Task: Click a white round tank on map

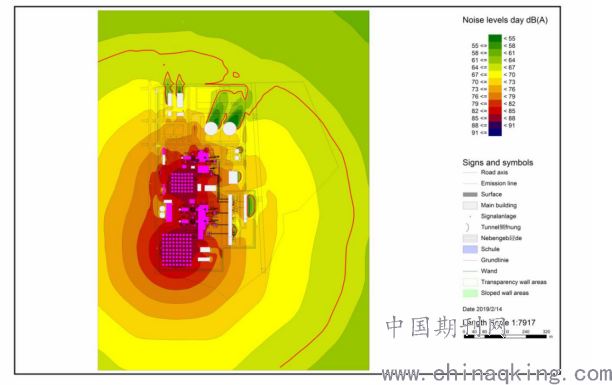Action: coord(211,128)
